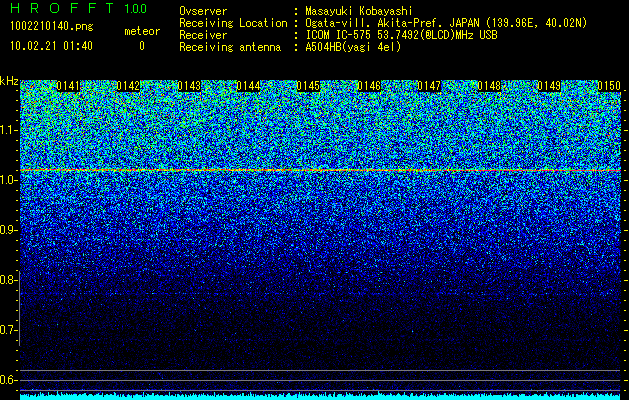Click the 0150 time marker

[x=609, y=86]
